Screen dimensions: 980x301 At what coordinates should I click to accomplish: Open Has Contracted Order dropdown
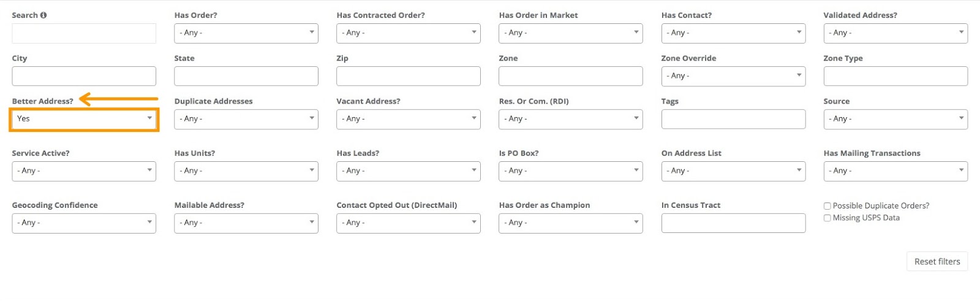(x=408, y=33)
